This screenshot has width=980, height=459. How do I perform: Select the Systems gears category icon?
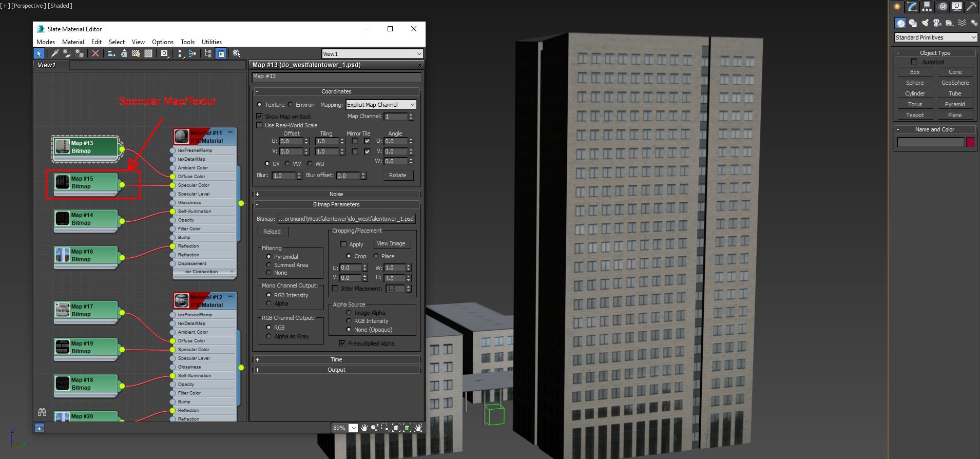[x=974, y=23]
